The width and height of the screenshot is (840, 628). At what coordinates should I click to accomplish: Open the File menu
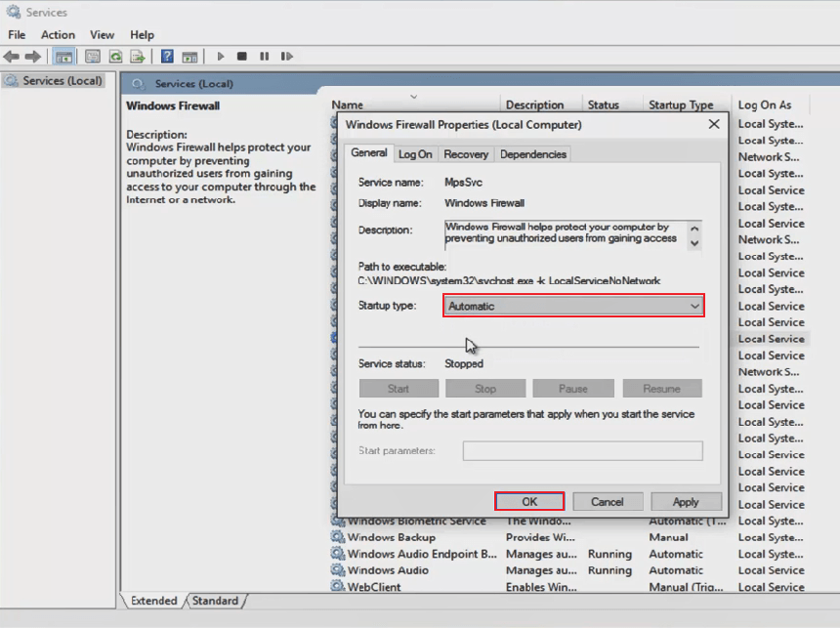[x=17, y=35]
